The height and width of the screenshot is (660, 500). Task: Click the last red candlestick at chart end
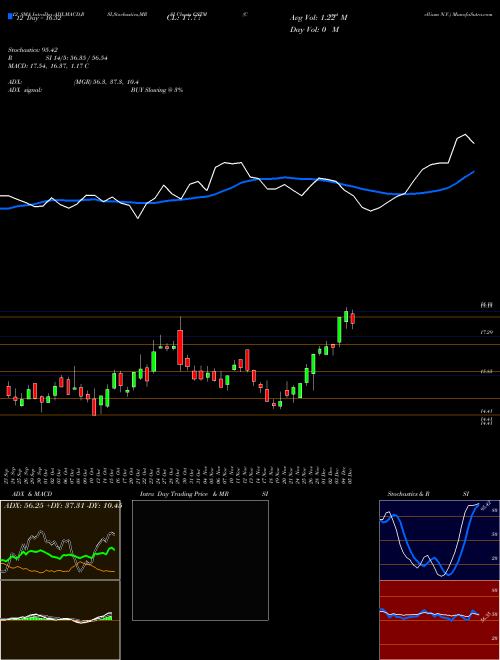coord(353,319)
